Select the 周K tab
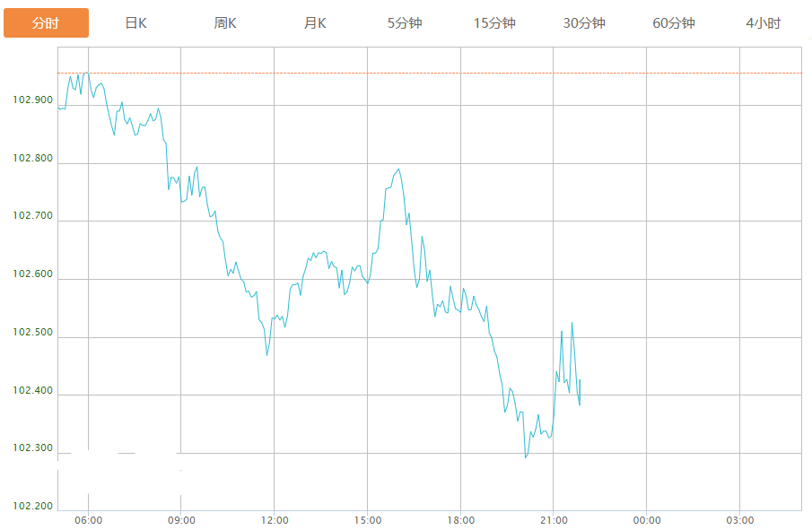The width and height of the screenshot is (812, 530). point(225,23)
